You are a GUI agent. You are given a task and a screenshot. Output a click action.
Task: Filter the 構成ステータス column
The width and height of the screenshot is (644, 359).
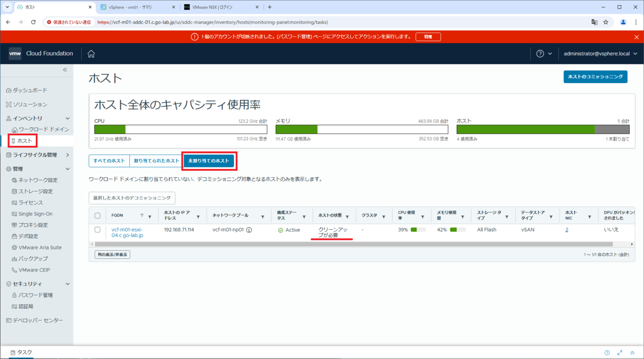point(304,217)
